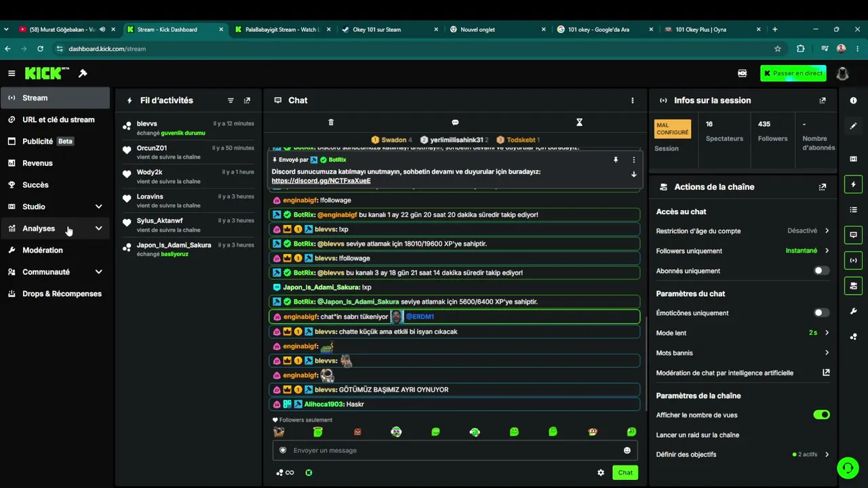The height and width of the screenshot is (488, 868).
Task: Open the pinned message three-dot options
Action: 634,160
